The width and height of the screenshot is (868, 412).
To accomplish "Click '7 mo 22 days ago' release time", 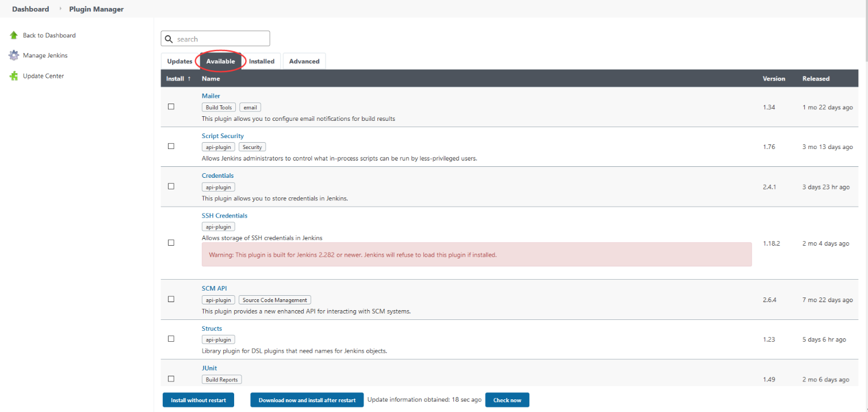I will pyautogui.click(x=828, y=300).
